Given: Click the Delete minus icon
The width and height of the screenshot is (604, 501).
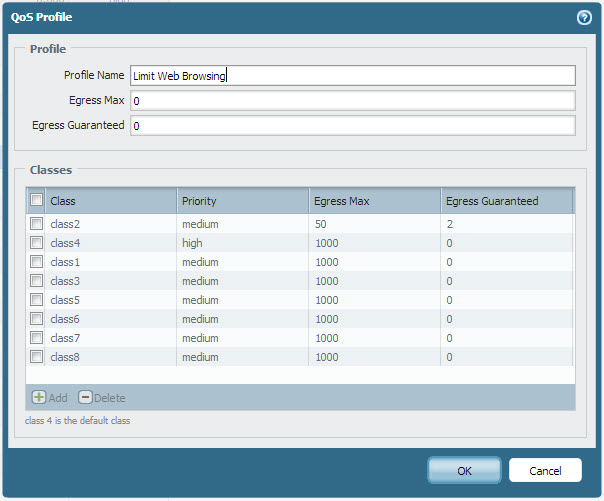Looking at the screenshot, I should coord(85,397).
